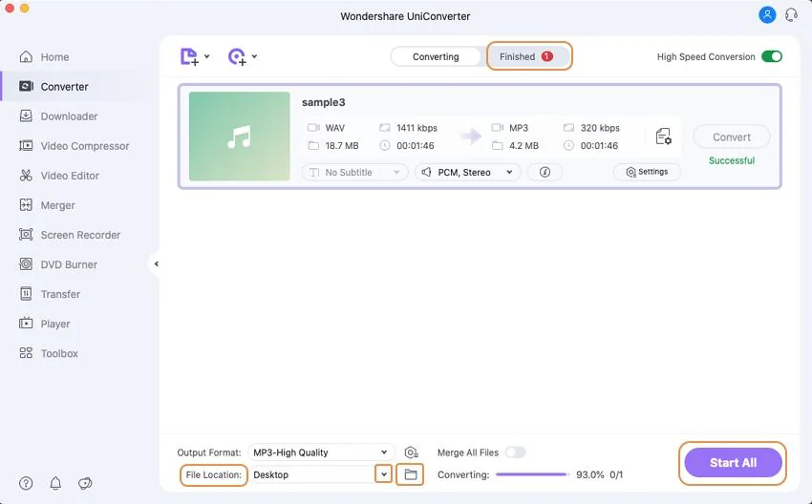Click the sample3 file name
This screenshot has width=812, height=504.
(323, 102)
